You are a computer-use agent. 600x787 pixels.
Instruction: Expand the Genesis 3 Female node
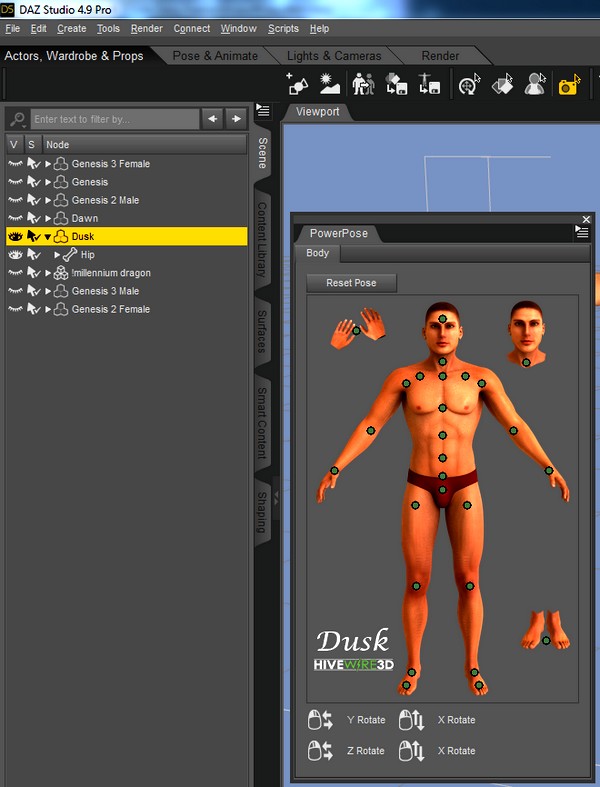click(48, 164)
